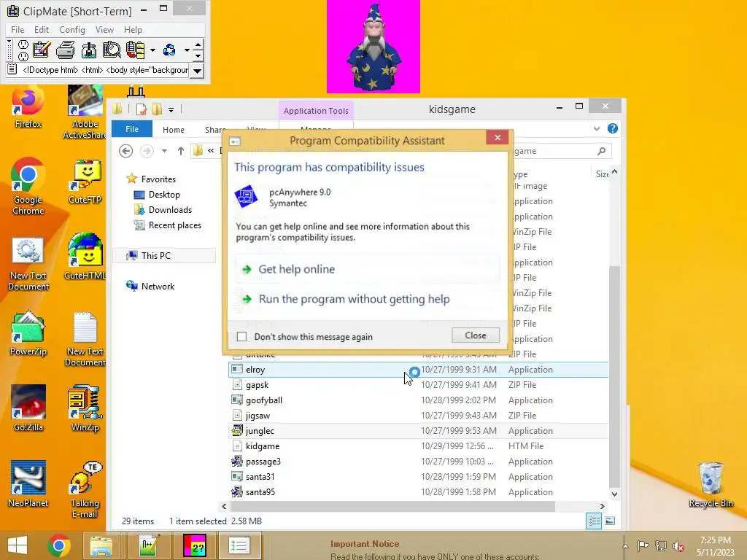This screenshot has height=560, width=747.
Task: Click the Explorer Back navigation arrow
Action: (x=125, y=151)
